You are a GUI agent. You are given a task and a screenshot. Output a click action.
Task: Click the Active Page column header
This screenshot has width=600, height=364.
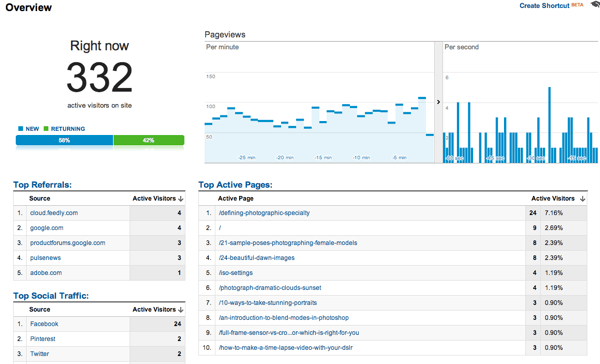[x=236, y=199]
